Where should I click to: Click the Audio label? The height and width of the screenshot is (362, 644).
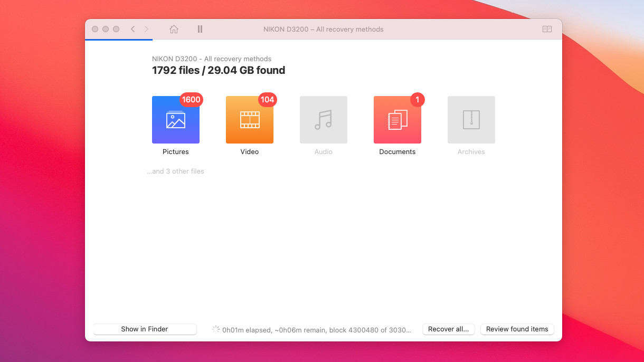point(324,151)
